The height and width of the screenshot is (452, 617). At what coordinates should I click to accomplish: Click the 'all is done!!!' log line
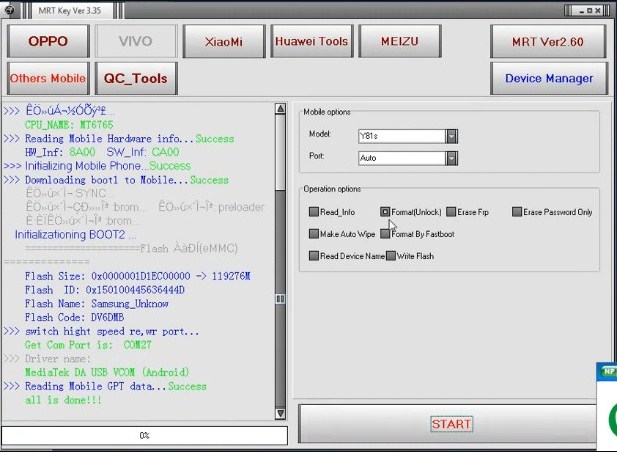click(x=63, y=400)
